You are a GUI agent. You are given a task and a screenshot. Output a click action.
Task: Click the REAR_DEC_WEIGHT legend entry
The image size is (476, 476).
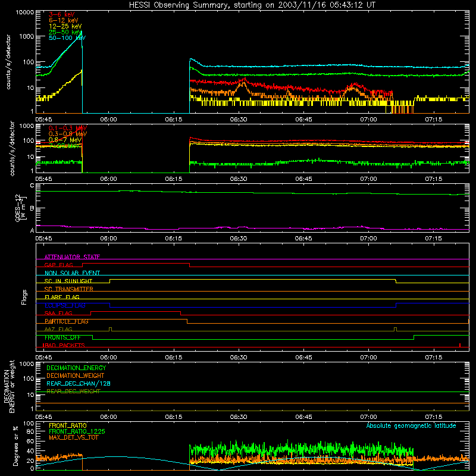coord(73,392)
